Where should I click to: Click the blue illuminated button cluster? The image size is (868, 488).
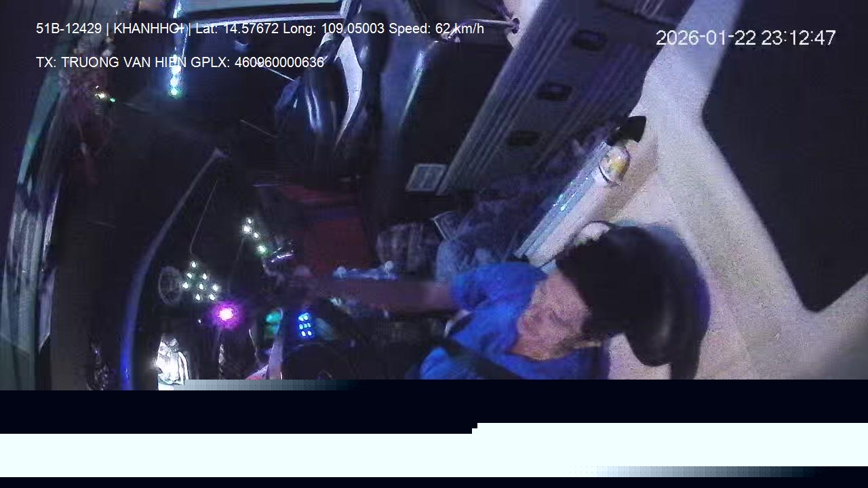[x=305, y=325]
